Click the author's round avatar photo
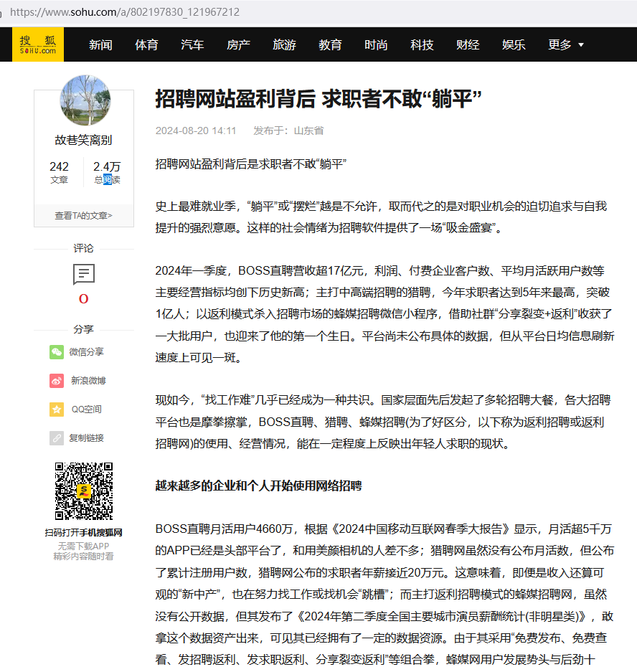 coord(85,100)
